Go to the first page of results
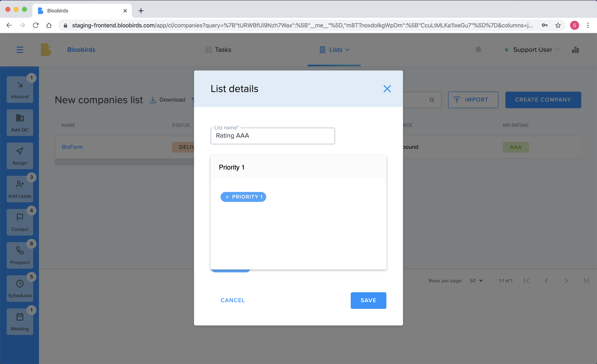 527,281
